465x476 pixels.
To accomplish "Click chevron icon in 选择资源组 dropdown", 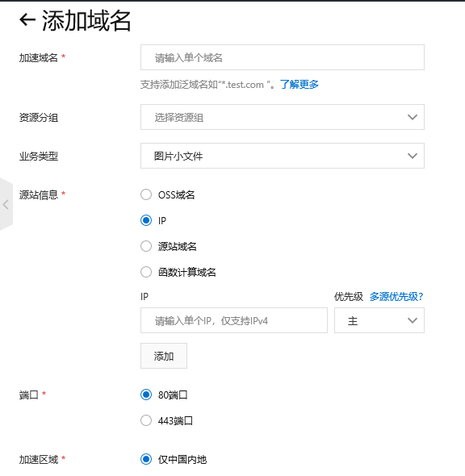I will (413, 117).
